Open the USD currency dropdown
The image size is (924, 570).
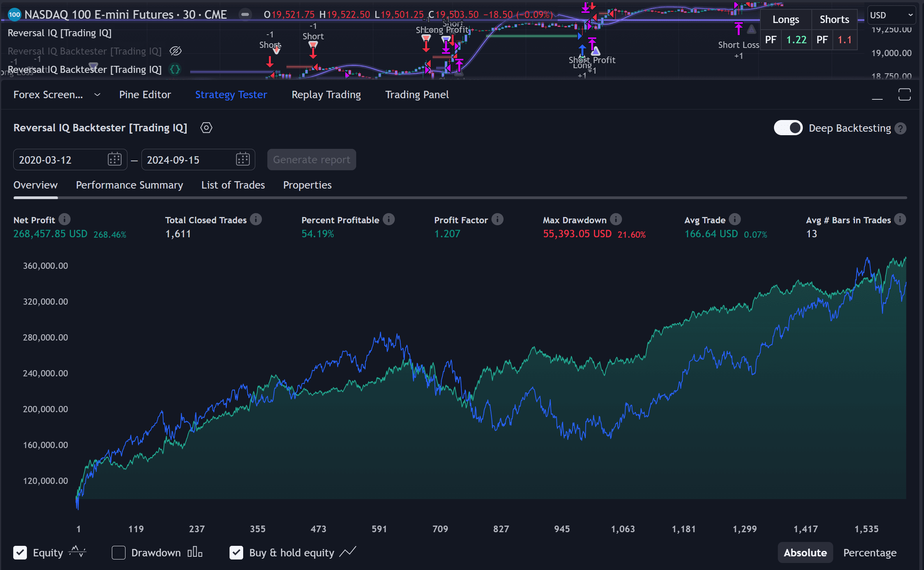[x=891, y=15]
